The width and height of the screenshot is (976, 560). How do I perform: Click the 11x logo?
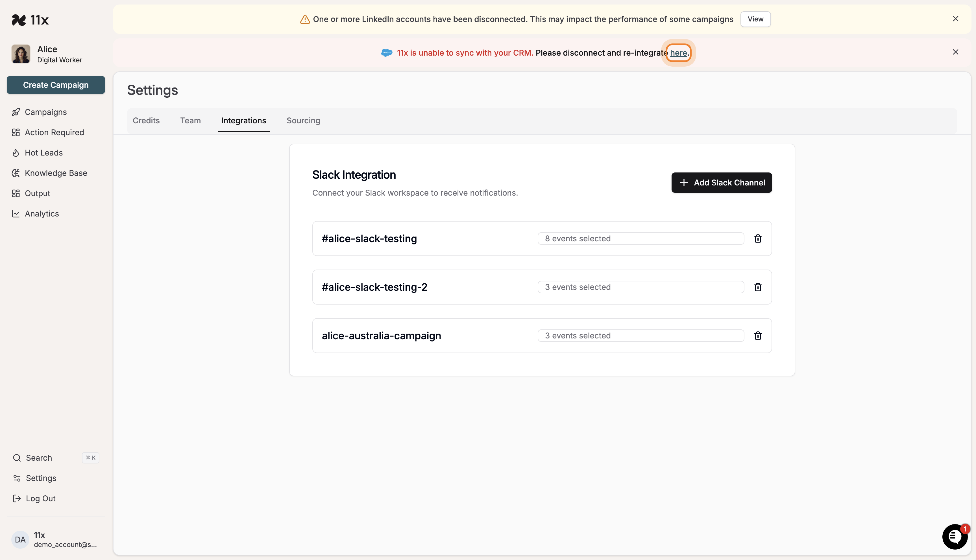point(31,19)
